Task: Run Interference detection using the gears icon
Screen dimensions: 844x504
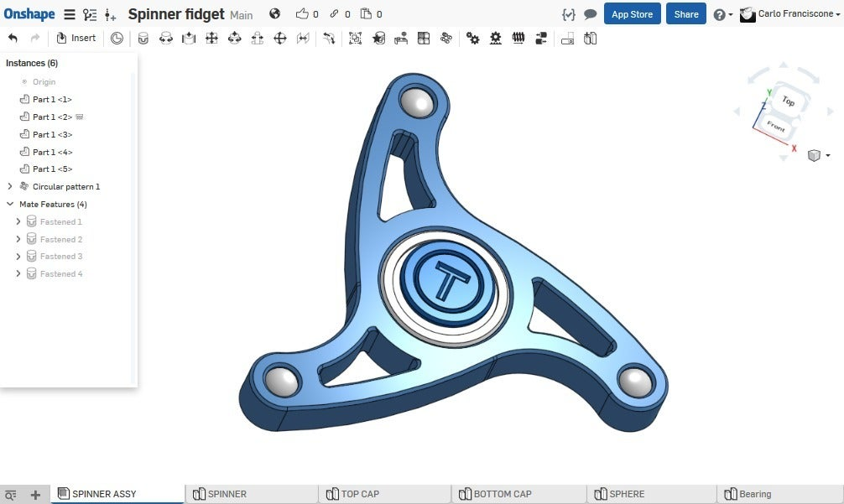Action: [x=472, y=38]
